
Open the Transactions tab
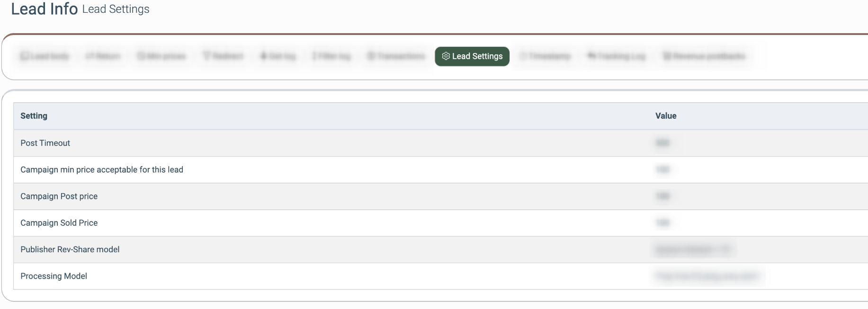pos(396,56)
